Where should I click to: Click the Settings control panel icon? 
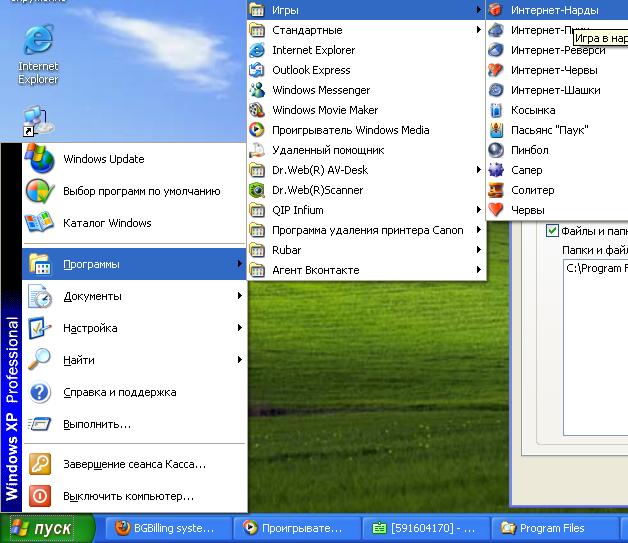[x=40, y=328]
